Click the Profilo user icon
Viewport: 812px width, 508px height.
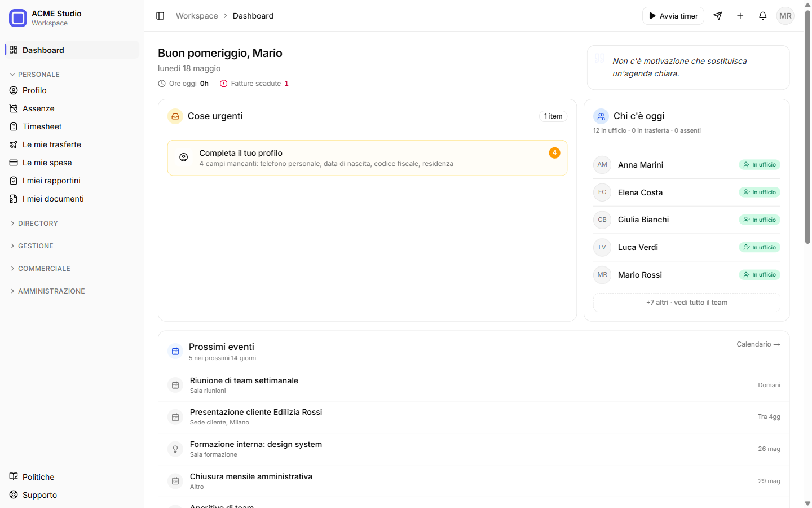click(14, 90)
